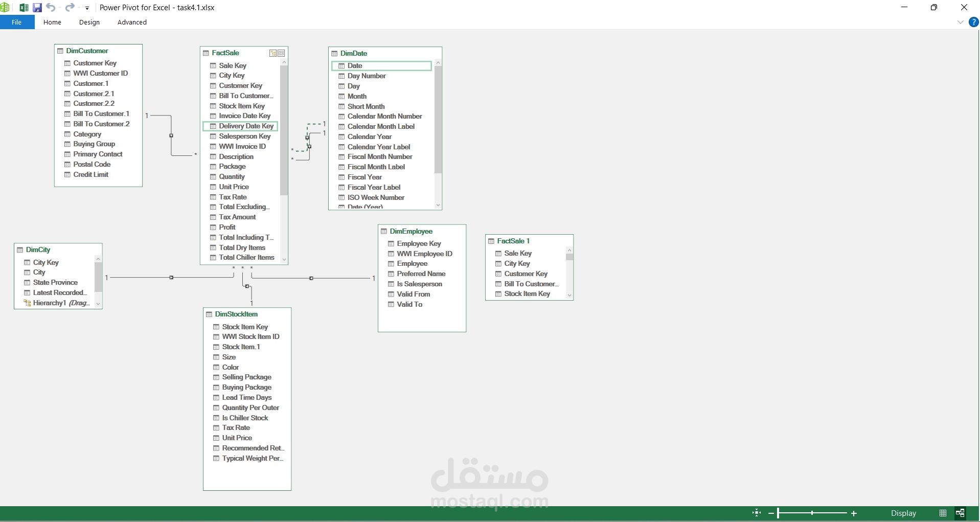Screen dimensions: 980x522
Task: Select the DimStockItem table title
Action: point(236,314)
